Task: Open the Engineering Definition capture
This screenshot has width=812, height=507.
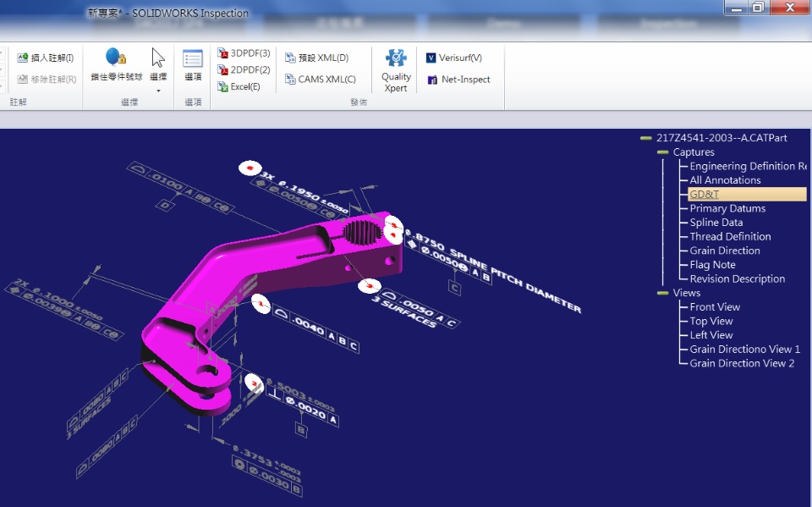Action: click(748, 166)
